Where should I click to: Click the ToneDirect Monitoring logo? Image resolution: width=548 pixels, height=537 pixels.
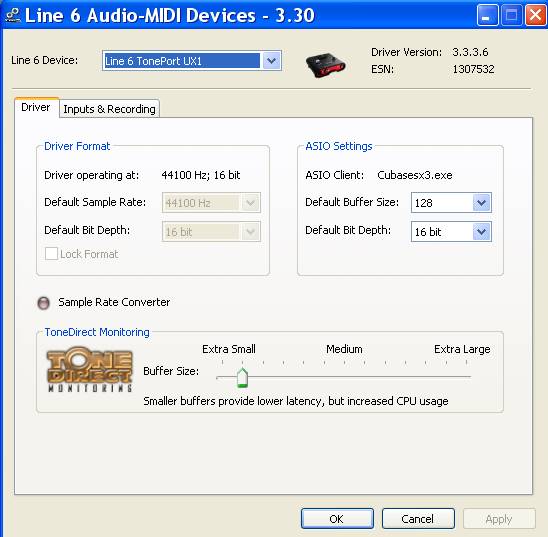[x=89, y=369]
